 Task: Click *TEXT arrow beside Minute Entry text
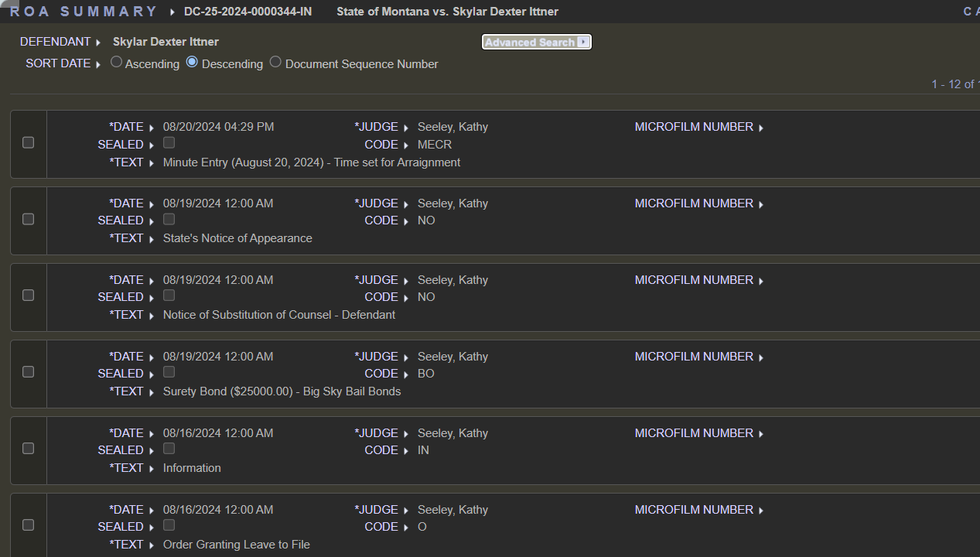point(152,163)
